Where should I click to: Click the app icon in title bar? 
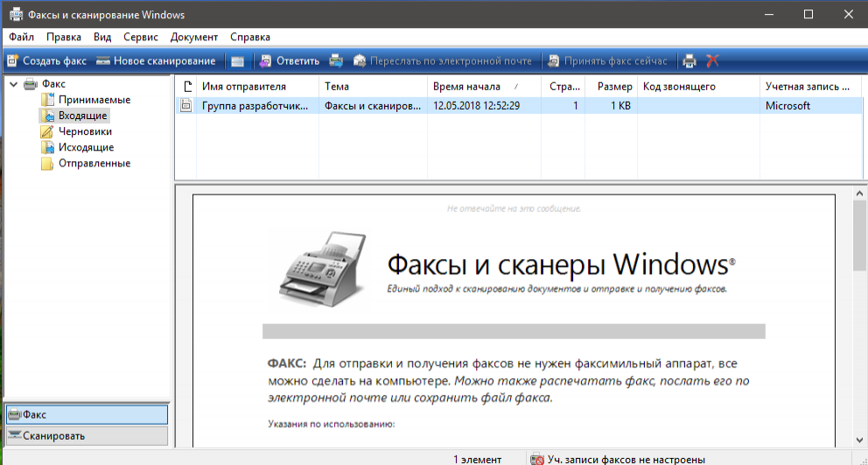tap(16, 14)
